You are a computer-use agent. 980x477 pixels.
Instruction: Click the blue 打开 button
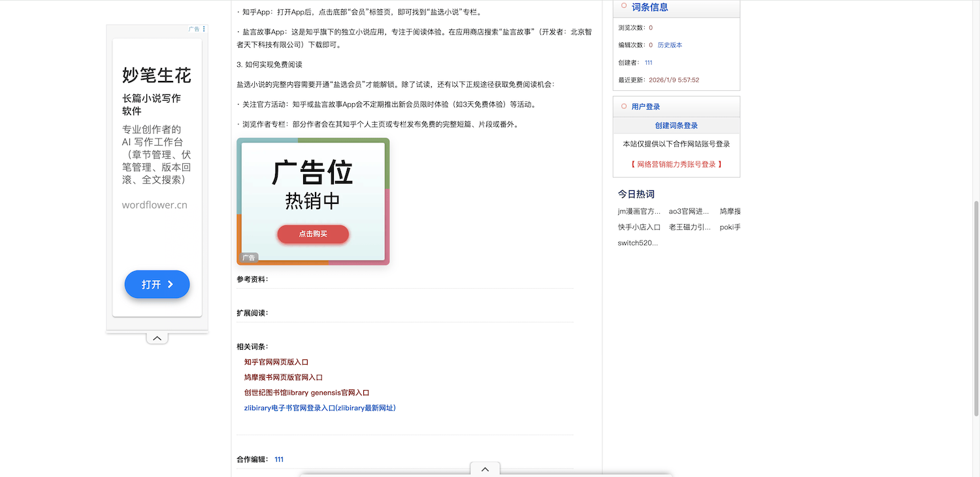click(x=157, y=284)
